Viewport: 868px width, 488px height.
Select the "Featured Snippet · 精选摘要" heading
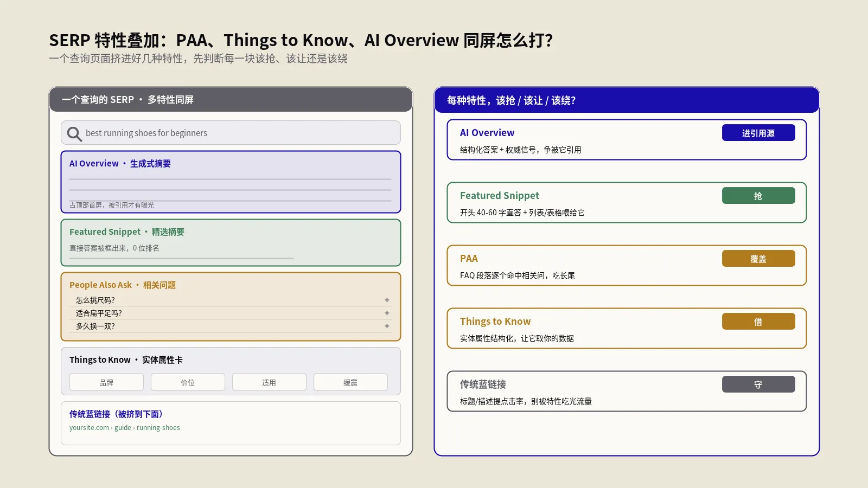(x=127, y=232)
